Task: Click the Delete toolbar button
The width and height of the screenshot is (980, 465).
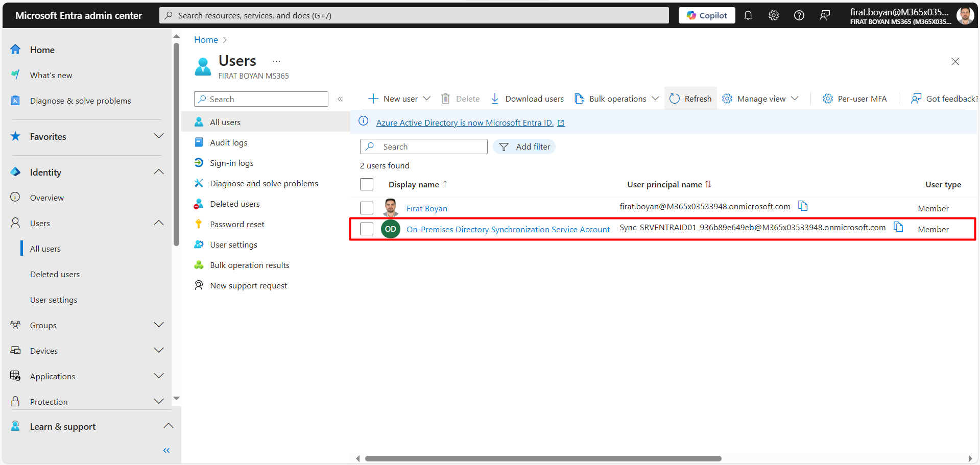Action: click(x=460, y=99)
